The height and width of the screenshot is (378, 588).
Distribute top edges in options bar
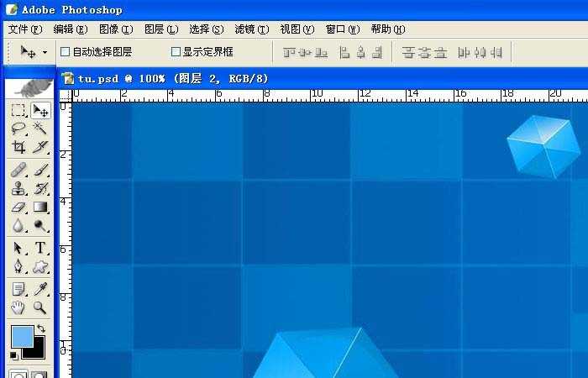(x=408, y=52)
